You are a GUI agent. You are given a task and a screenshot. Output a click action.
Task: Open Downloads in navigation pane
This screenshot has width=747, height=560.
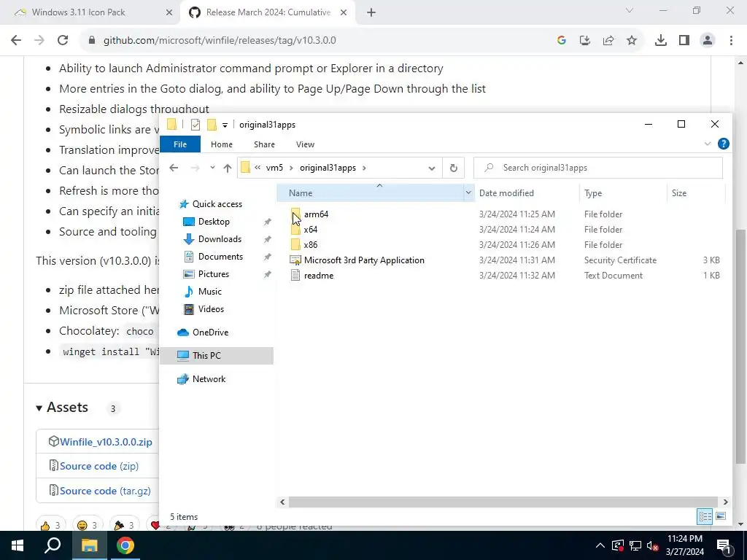220,239
